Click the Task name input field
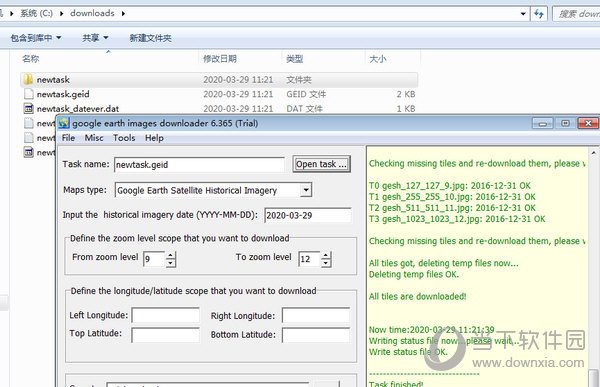 [199, 165]
